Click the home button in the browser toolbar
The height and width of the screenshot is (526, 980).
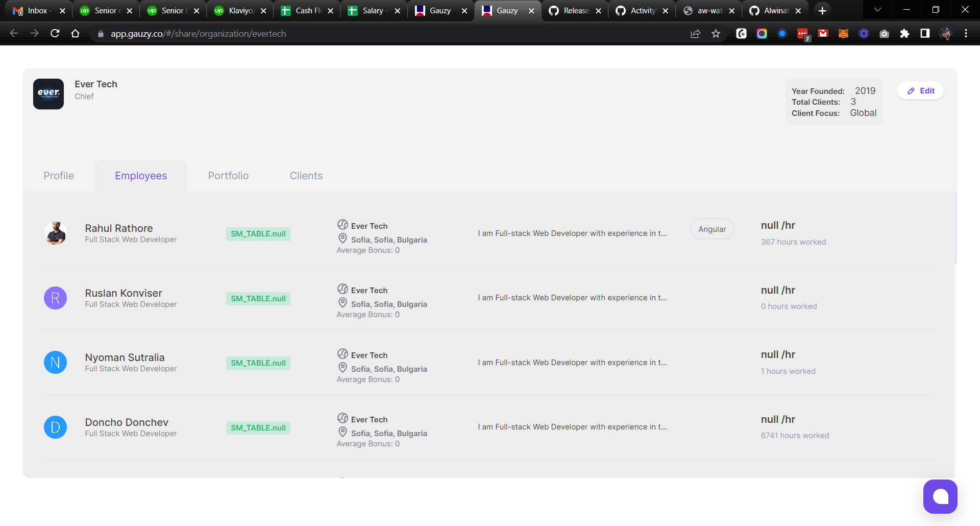75,33
